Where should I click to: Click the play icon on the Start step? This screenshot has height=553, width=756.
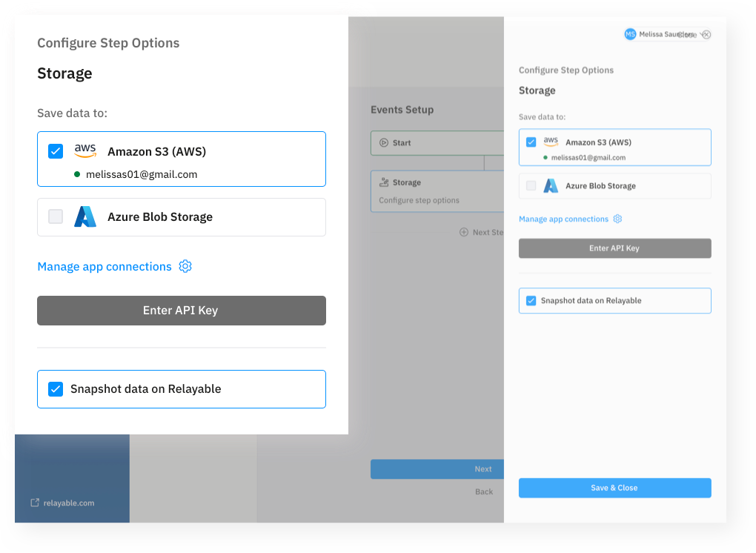(383, 143)
